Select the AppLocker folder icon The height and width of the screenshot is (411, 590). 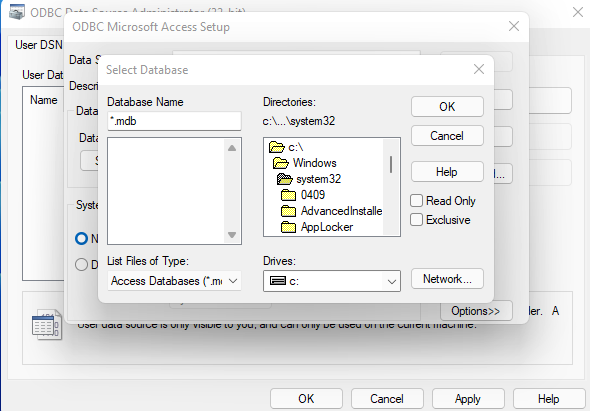coord(289,227)
